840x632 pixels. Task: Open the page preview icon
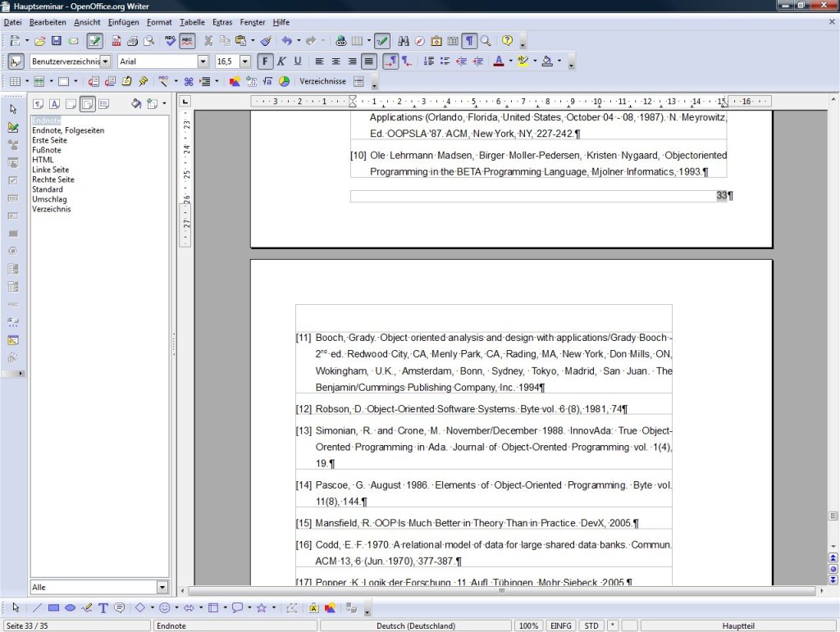[x=149, y=41]
